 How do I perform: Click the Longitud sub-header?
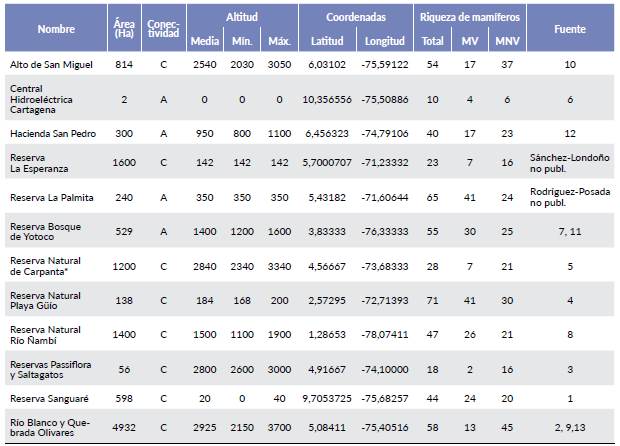coord(384,41)
